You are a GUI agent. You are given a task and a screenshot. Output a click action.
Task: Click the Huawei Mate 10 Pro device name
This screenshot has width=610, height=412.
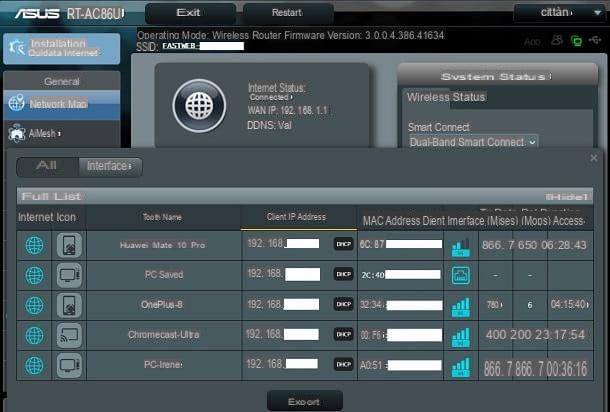[163, 245]
